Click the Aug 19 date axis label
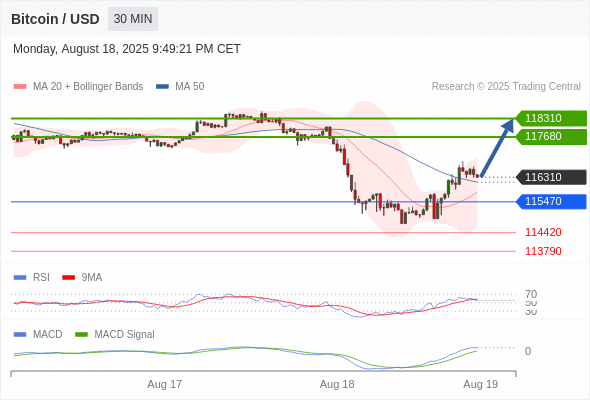 point(481,384)
